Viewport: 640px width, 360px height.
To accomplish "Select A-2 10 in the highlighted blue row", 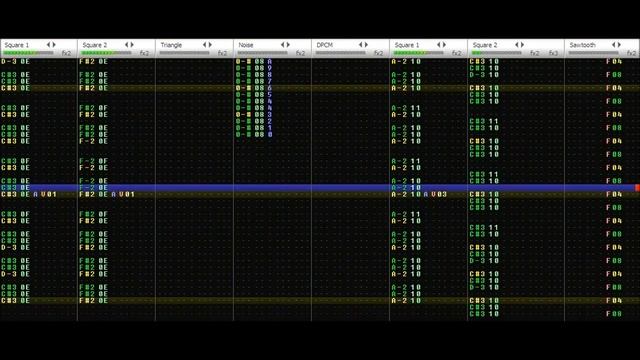I will [406, 188].
